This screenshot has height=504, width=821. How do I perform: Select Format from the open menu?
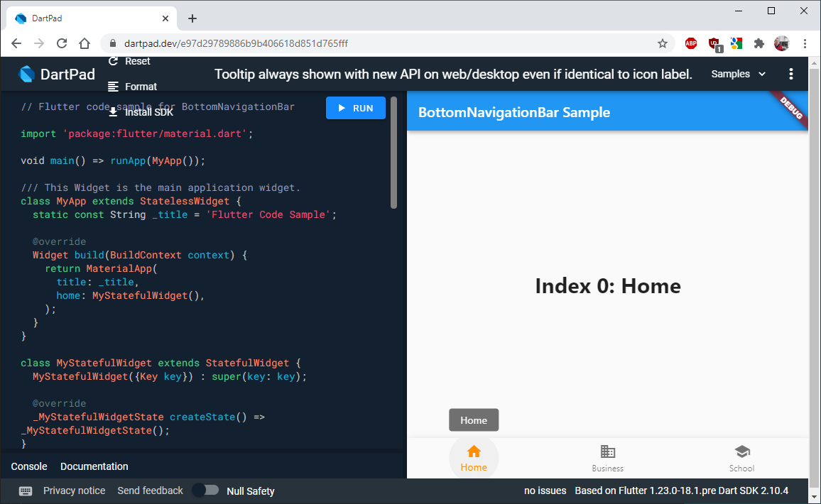coord(140,86)
